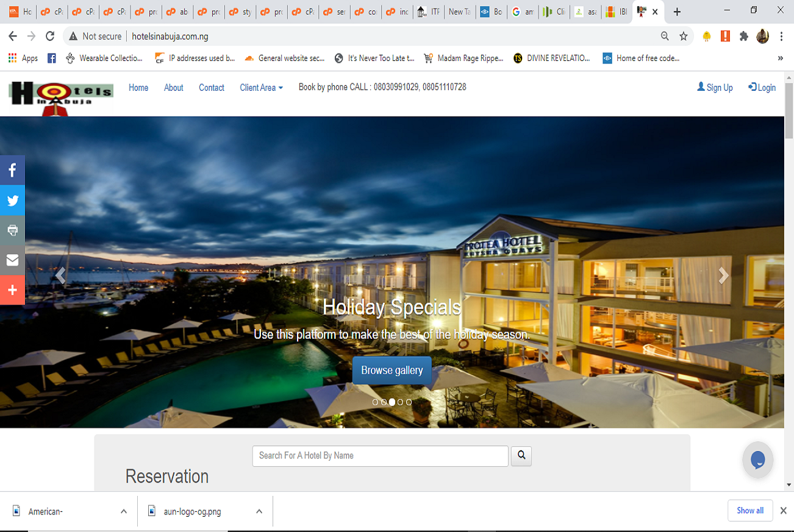Image resolution: width=794 pixels, height=532 pixels.
Task: Click the hotel search magnifier button
Action: coord(521,455)
